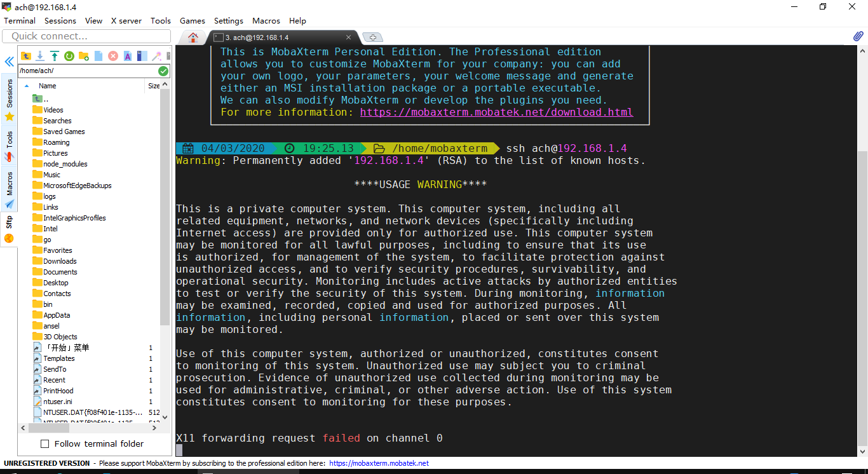Close the ach@192.168.1.4 terminal tab
Screen dimensions: 868x474
[x=348, y=37]
